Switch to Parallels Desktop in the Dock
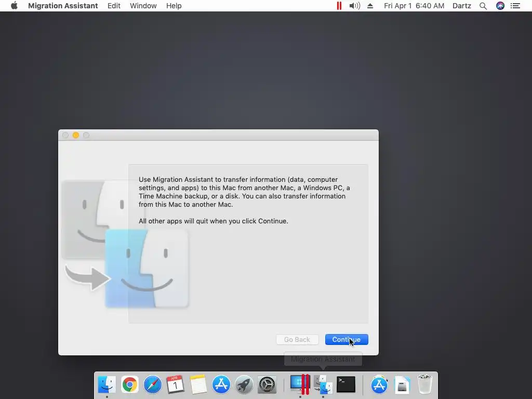The width and height of the screenshot is (532, 399). (300, 384)
